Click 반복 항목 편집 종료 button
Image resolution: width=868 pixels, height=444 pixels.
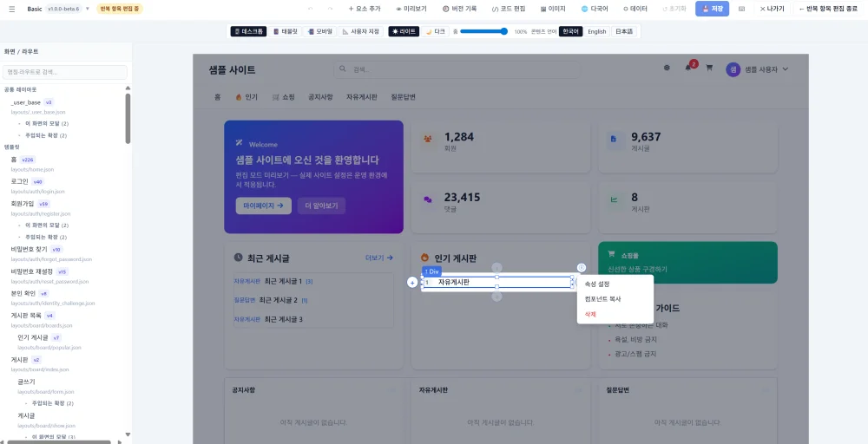click(828, 9)
